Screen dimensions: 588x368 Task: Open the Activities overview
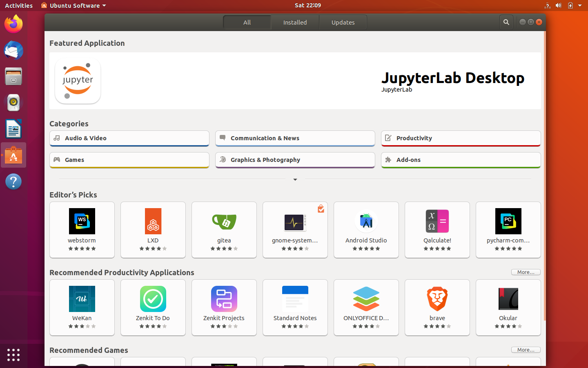tap(19, 5)
